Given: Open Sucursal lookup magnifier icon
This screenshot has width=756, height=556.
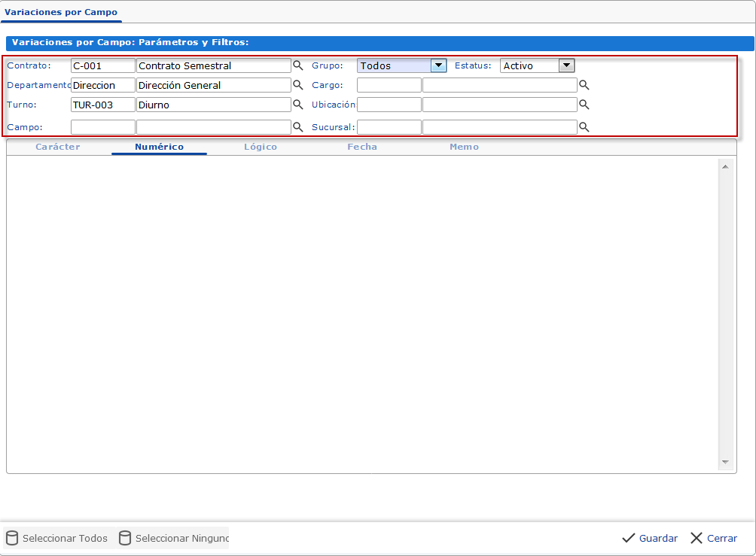Looking at the screenshot, I should click(584, 127).
